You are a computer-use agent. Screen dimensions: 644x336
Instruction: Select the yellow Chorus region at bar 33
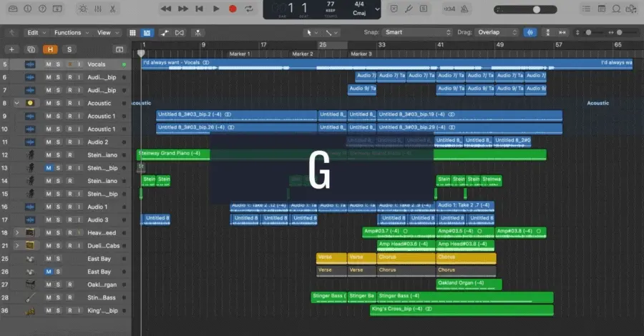click(406, 258)
